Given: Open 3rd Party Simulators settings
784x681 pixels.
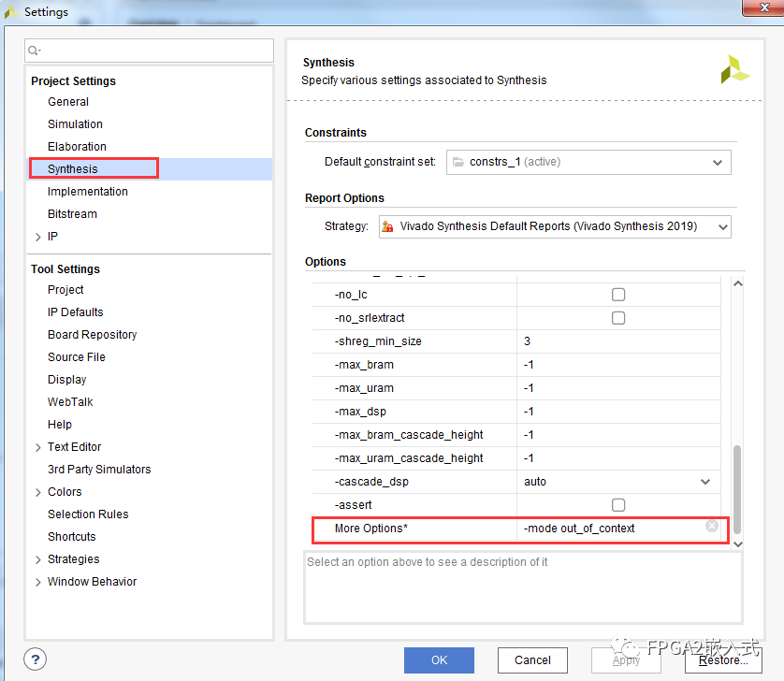Looking at the screenshot, I should pyautogui.click(x=99, y=470).
